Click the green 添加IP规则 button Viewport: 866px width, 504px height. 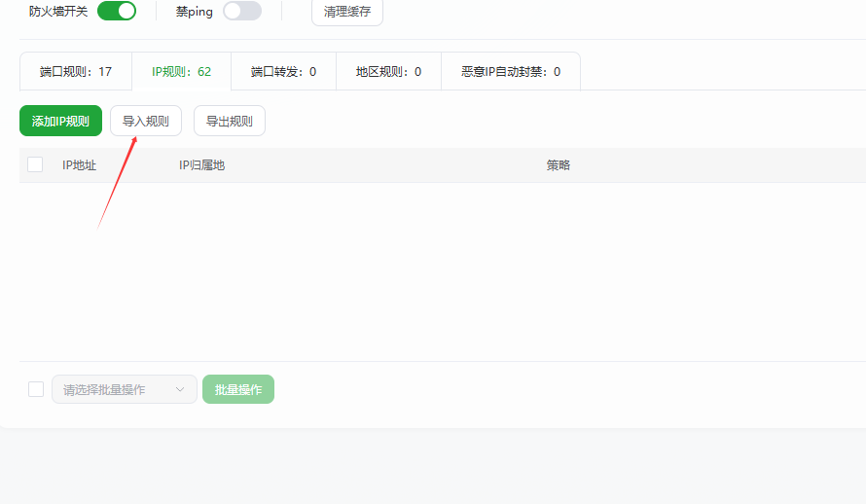tap(60, 122)
